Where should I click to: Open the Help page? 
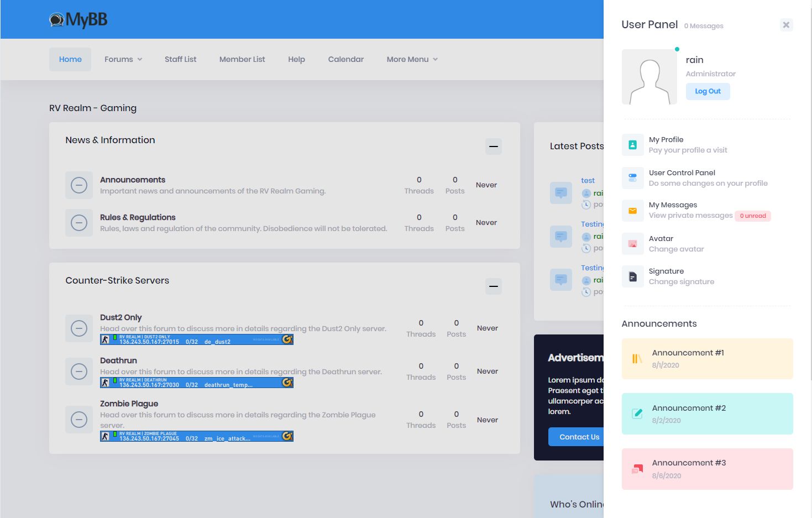coord(296,59)
